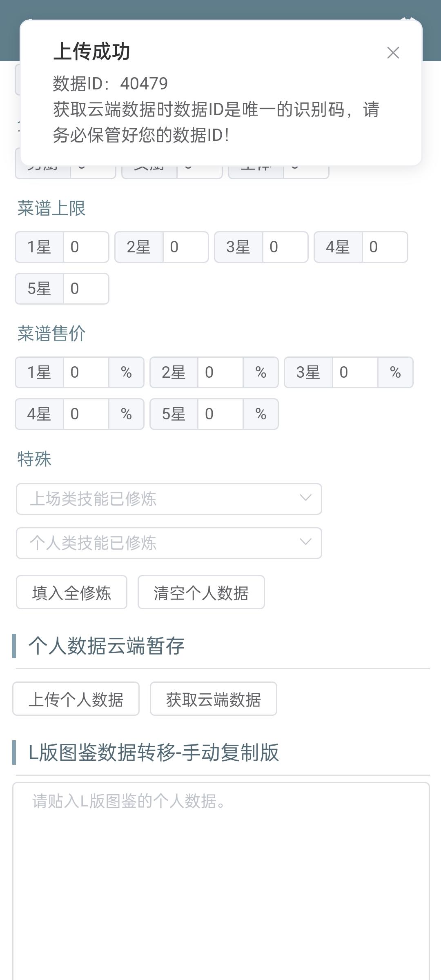Click the 2星 percent input under 菜谱售价
Viewport: 441px width, 980px height.
click(x=220, y=372)
